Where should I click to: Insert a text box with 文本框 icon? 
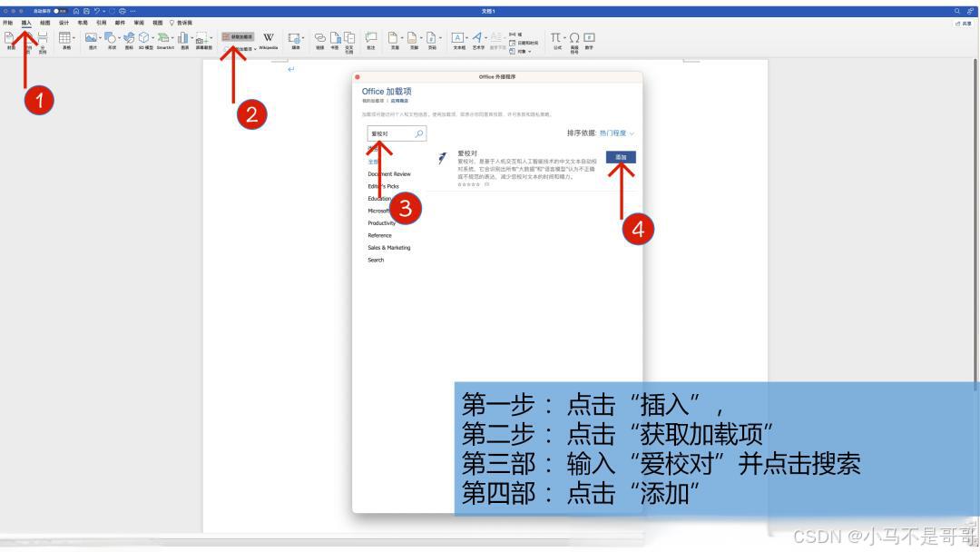tap(457, 37)
